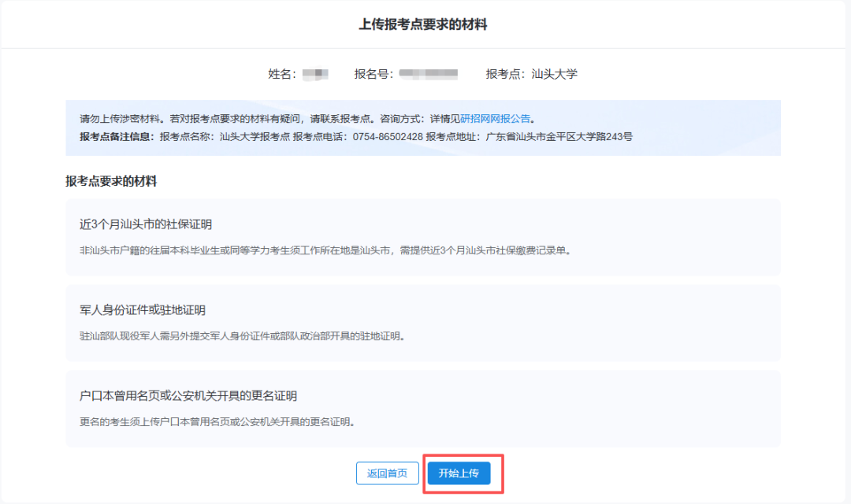Click the 汕头大学报考点 name in the notice
The image size is (851, 504).
pyautogui.click(x=255, y=137)
